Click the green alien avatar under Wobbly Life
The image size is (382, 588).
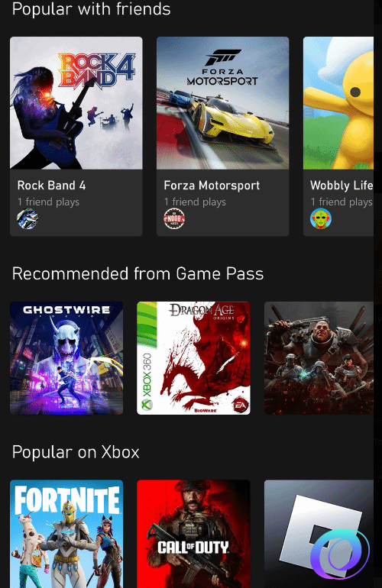tap(321, 218)
